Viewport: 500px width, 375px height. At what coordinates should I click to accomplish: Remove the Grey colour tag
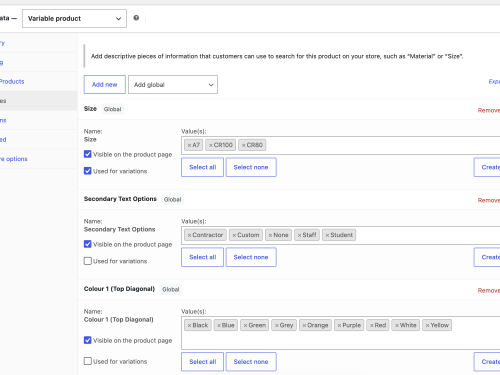click(277, 326)
